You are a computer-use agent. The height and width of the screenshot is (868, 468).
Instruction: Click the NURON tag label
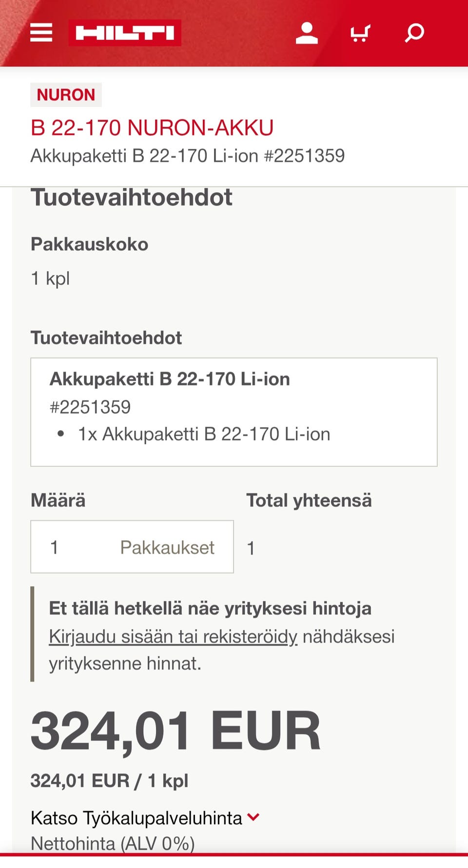click(x=66, y=95)
